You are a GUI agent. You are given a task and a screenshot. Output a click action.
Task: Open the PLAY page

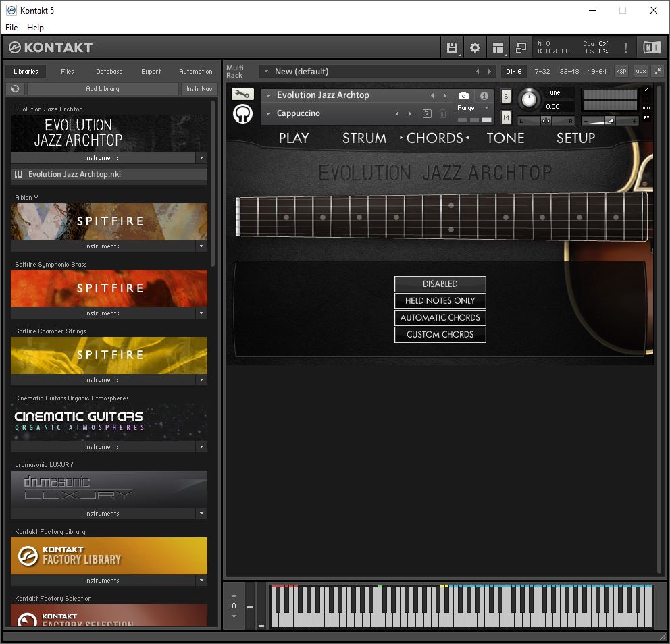click(294, 138)
